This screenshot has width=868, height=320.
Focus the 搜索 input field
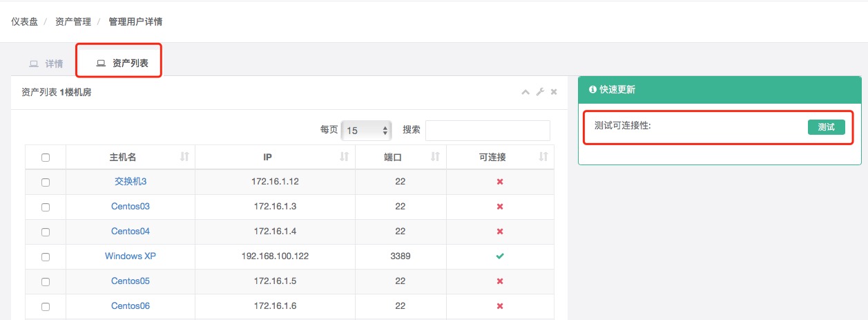coord(488,130)
